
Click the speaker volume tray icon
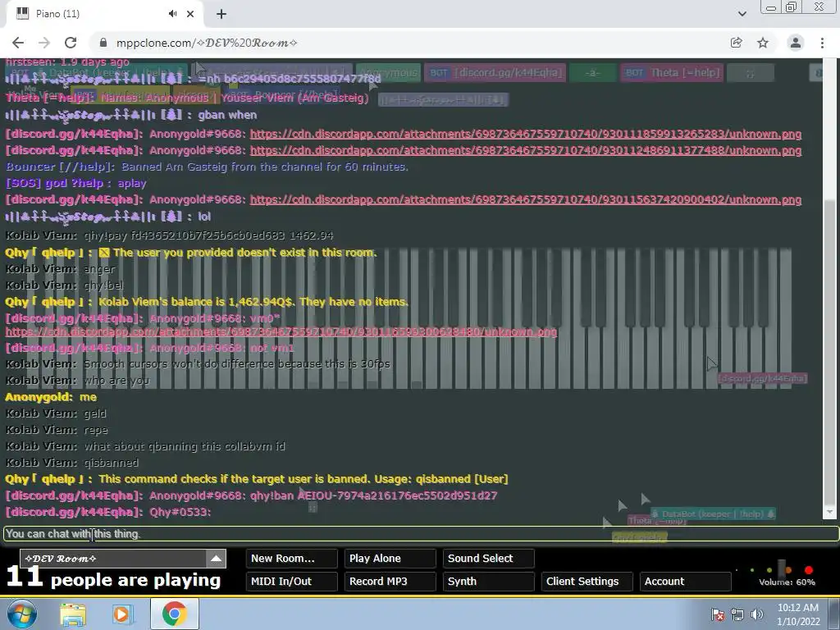pyautogui.click(x=756, y=614)
